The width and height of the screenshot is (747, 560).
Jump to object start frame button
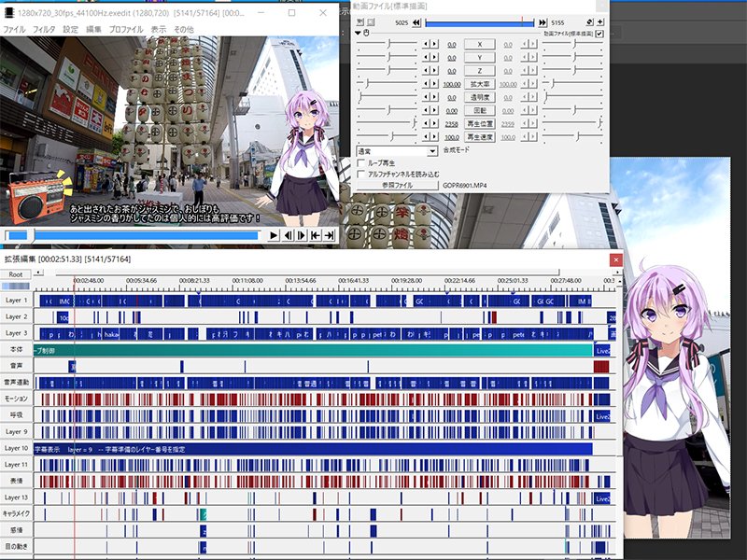[416, 22]
